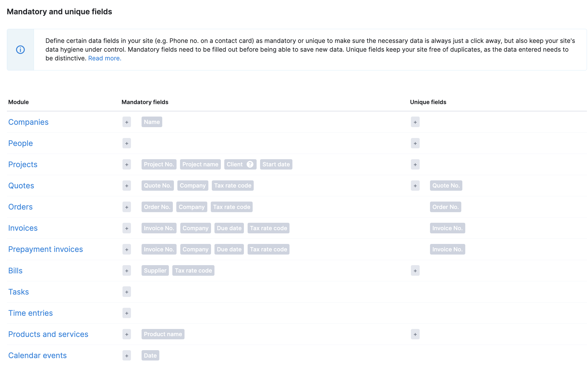The height and width of the screenshot is (365, 588).
Task: Add a mandatory field for Projects
Action: [x=127, y=164]
